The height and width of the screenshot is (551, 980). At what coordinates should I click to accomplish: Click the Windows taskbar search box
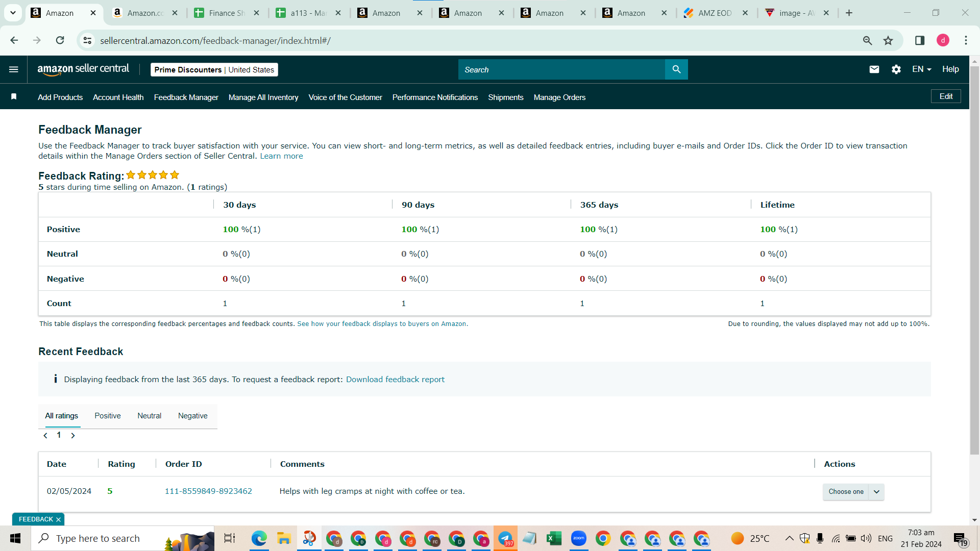pyautogui.click(x=122, y=538)
